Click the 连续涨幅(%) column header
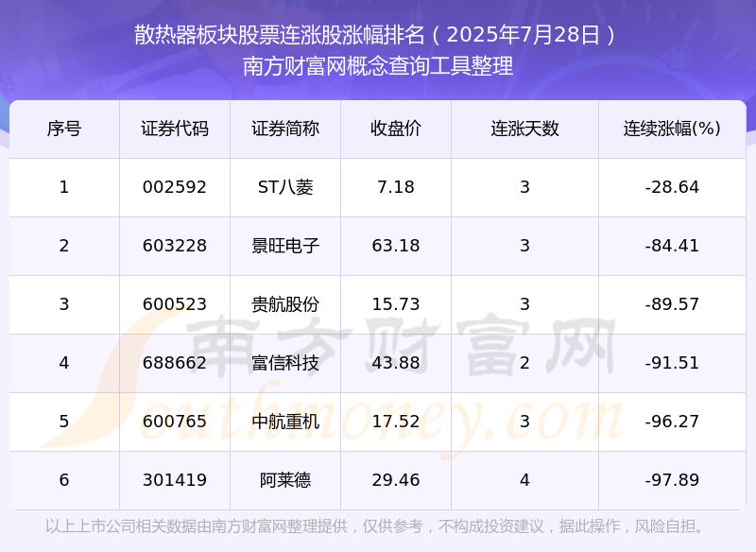Screen dimensions: 756x552 (x=672, y=129)
